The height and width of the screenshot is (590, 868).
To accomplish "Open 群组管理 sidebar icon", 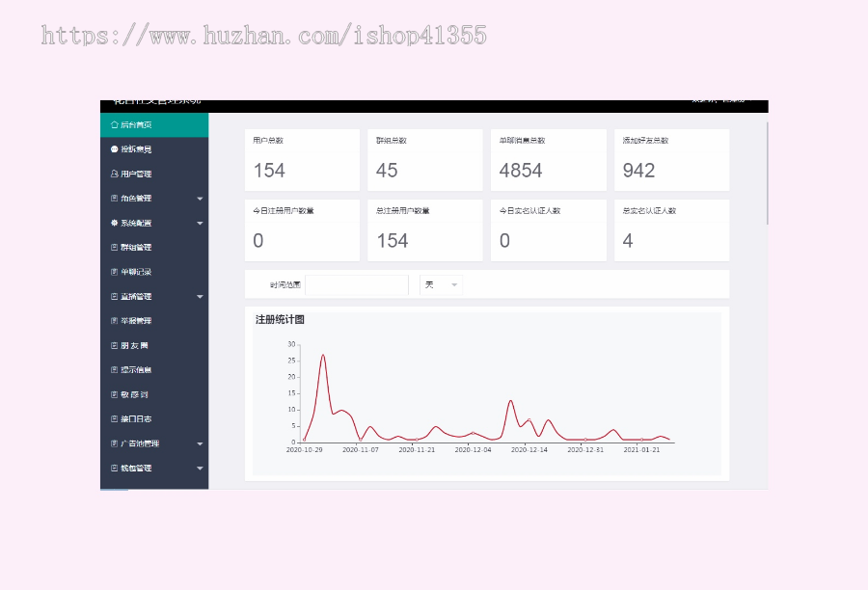I will (x=114, y=248).
